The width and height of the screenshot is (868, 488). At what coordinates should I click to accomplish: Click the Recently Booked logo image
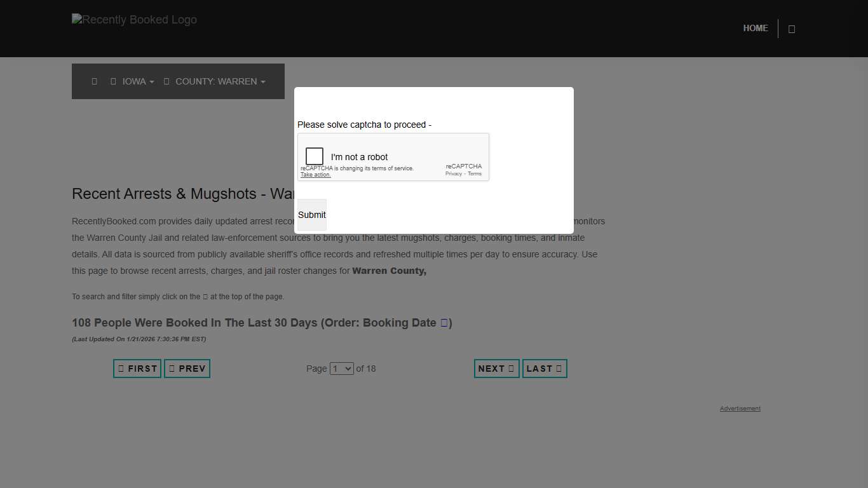point(134,20)
